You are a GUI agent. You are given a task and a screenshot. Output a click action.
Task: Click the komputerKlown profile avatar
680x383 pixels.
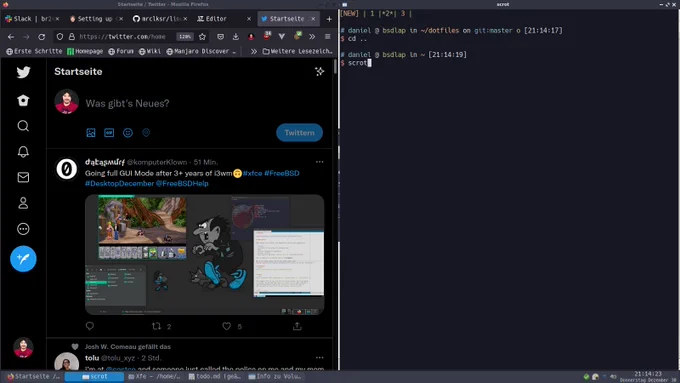click(x=66, y=169)
